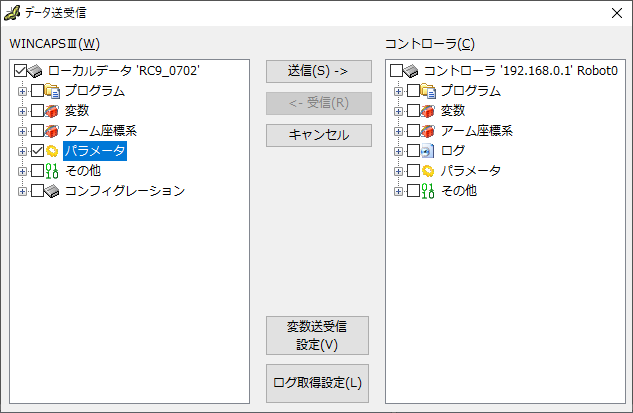Select the highlighted パラメータ item in local tree
This screenshot has height=413, width=633.
pos(94,151)
